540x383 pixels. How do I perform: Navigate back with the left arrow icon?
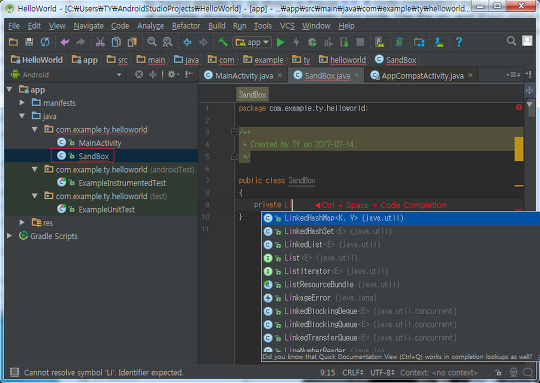(x=187, y=42)
